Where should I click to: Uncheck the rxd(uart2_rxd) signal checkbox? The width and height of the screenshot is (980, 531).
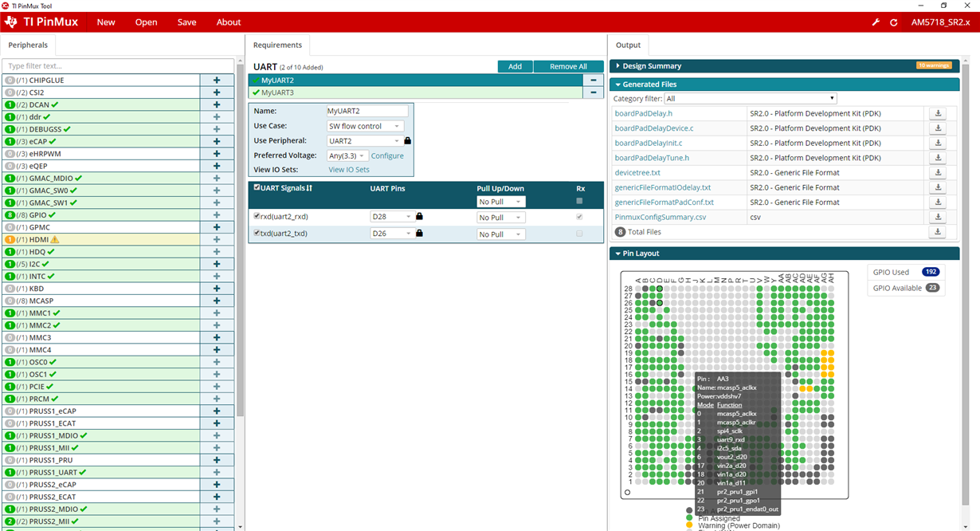pyautogui.click(x=257, y=216)
